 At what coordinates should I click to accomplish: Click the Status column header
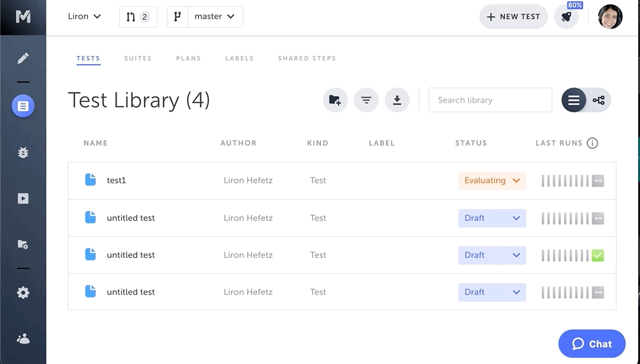[x=471, y=143]
